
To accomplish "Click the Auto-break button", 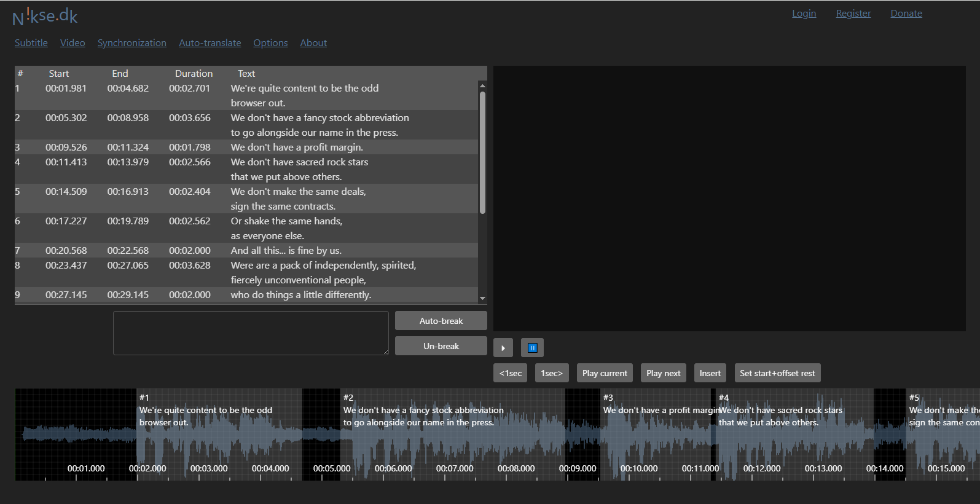I will [441, 321].
